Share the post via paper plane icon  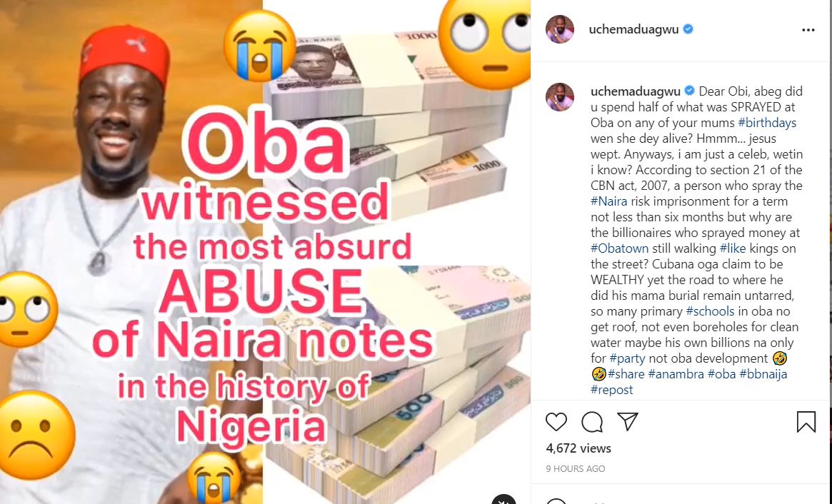627,421
